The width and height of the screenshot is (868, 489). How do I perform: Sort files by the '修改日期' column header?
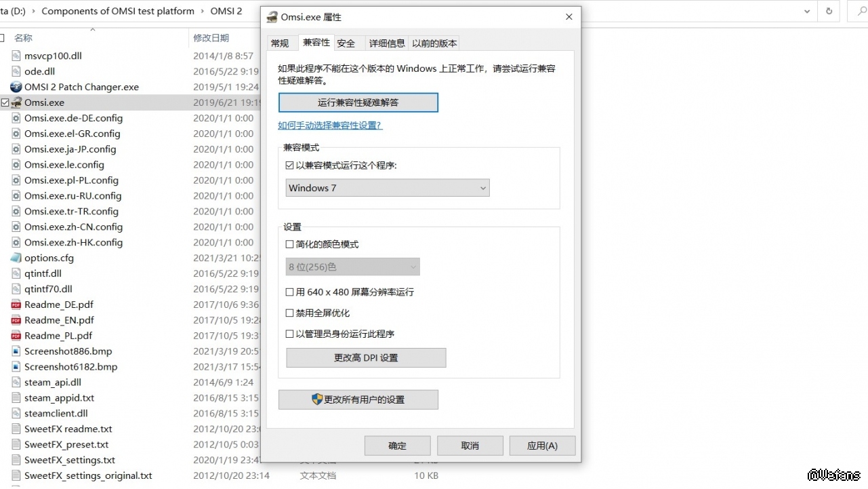[211, 38]
